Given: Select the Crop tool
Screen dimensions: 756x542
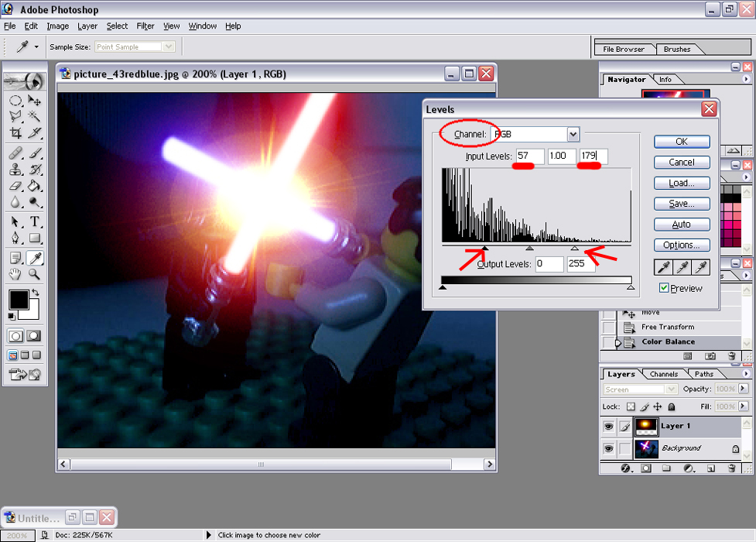Looking at the screenshot, I should (15, 132).
